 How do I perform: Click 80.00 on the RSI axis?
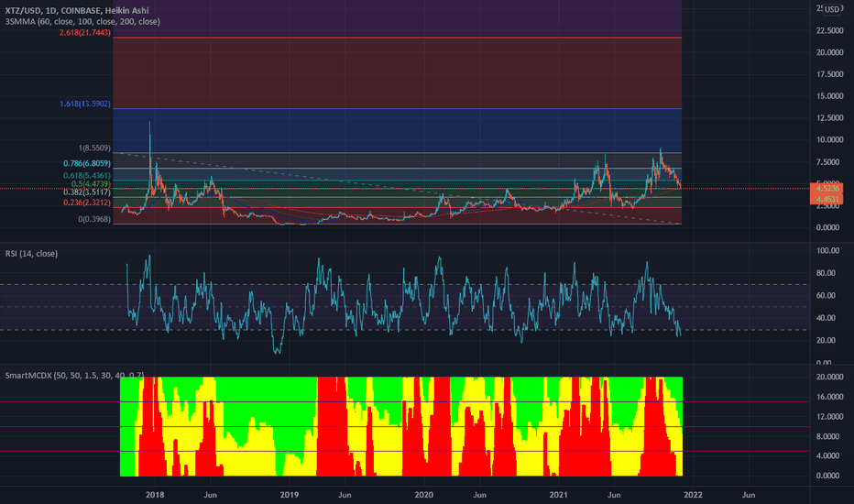pos(827,273)
